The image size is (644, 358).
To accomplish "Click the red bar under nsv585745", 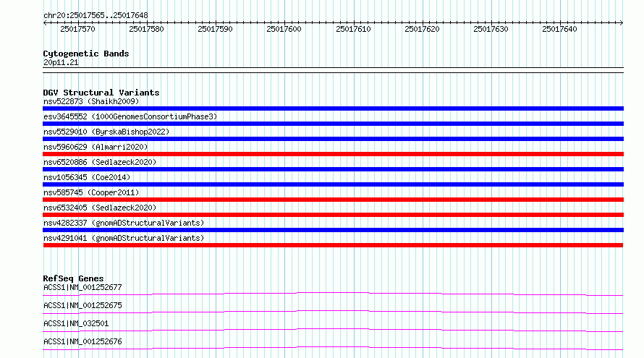I will 333,200.
